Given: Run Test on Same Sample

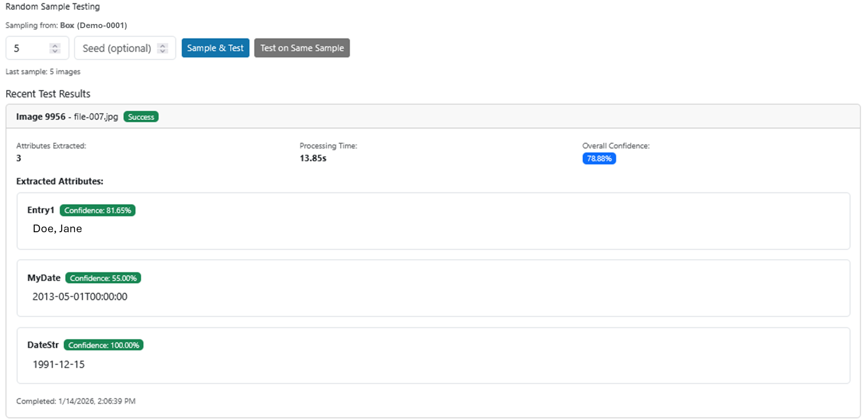Looking at the screenshot, I should [x=302, y=48].
